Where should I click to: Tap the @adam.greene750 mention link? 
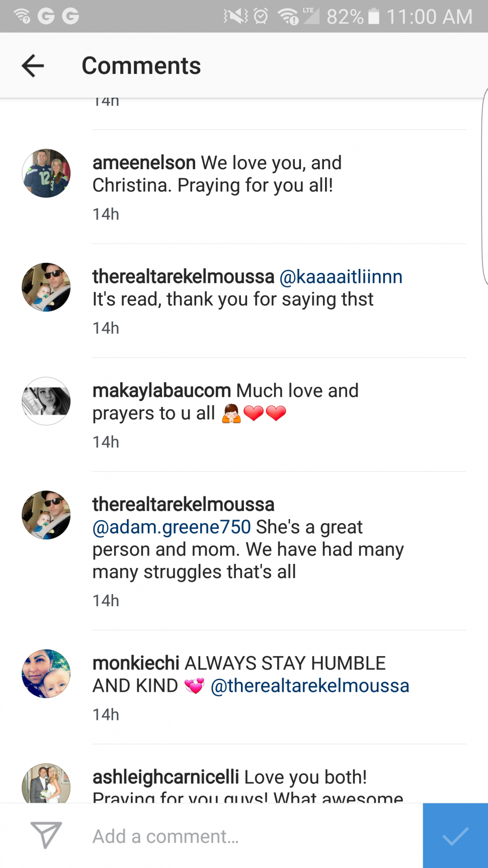pos(172,527)
